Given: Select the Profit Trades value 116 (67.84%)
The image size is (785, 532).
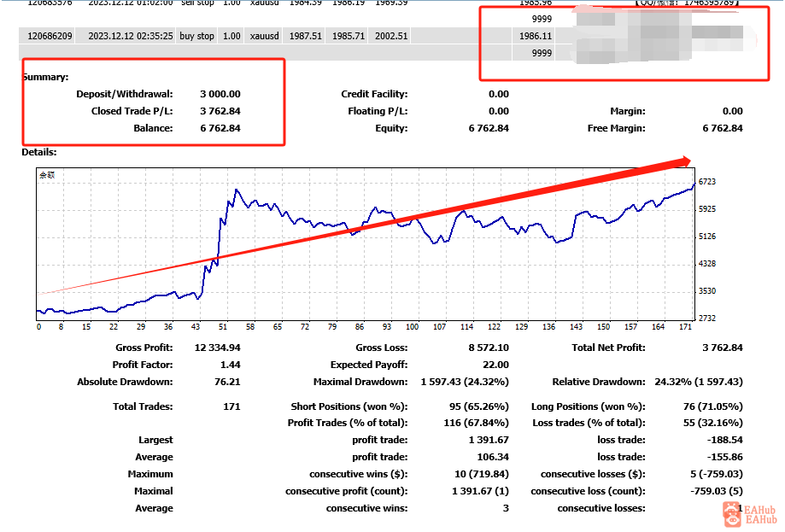Looking at the screenshot, I should pos(476,423).
